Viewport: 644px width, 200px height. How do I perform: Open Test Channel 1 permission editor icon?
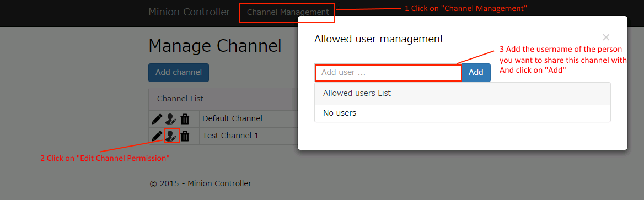[x=171, y=136]
